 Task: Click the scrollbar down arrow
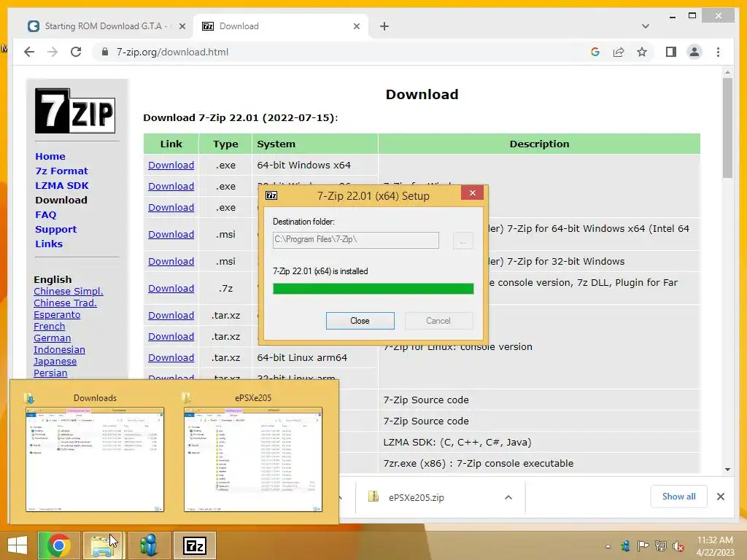727,469
